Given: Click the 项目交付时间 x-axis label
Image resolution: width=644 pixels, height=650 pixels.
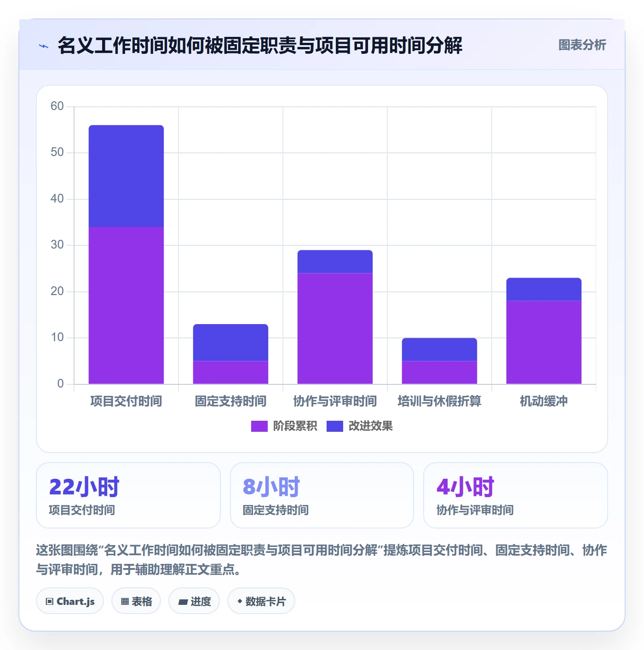Looking at the screenshot, I should 126,401.
